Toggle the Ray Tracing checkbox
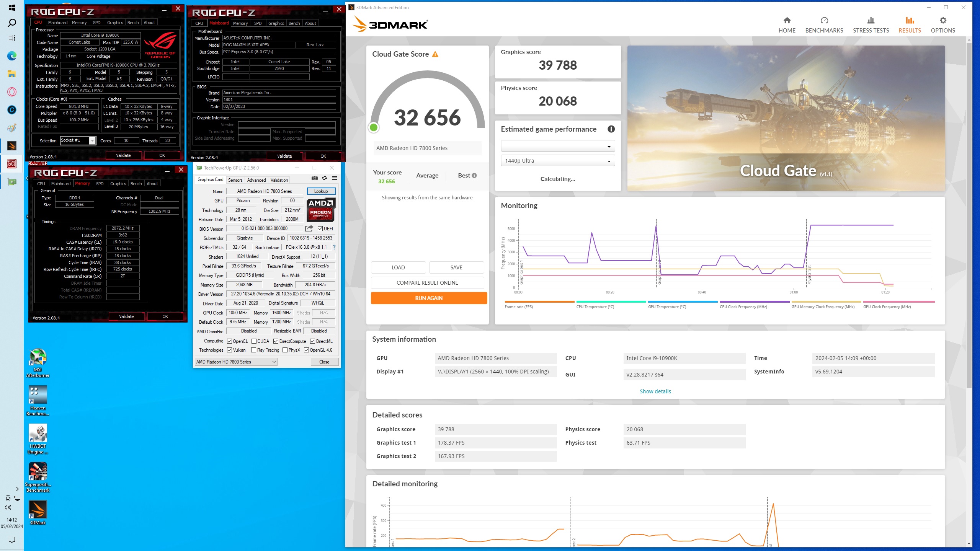The image size is (980, 551). click(253, 350)
